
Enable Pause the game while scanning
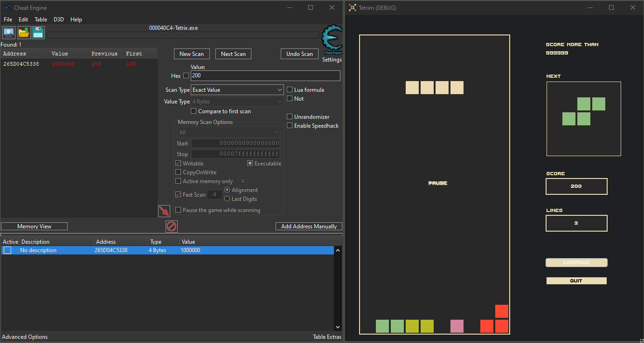coord(178,210)
